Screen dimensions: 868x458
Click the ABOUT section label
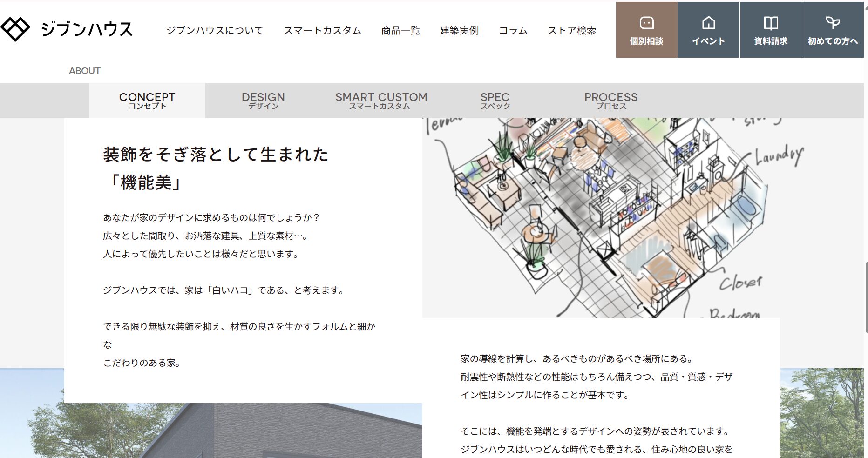point(85,71)
